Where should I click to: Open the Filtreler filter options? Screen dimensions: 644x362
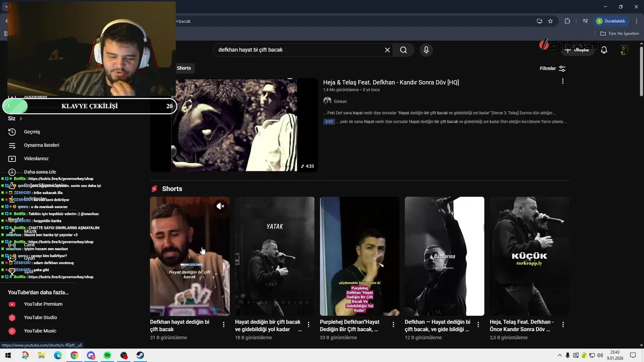[x=552, y=68]
